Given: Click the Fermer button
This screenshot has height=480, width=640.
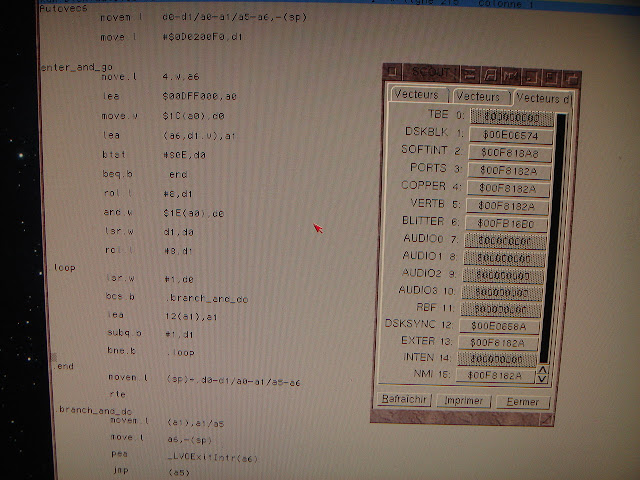Looking at the screenshot, I should [523, 402].
